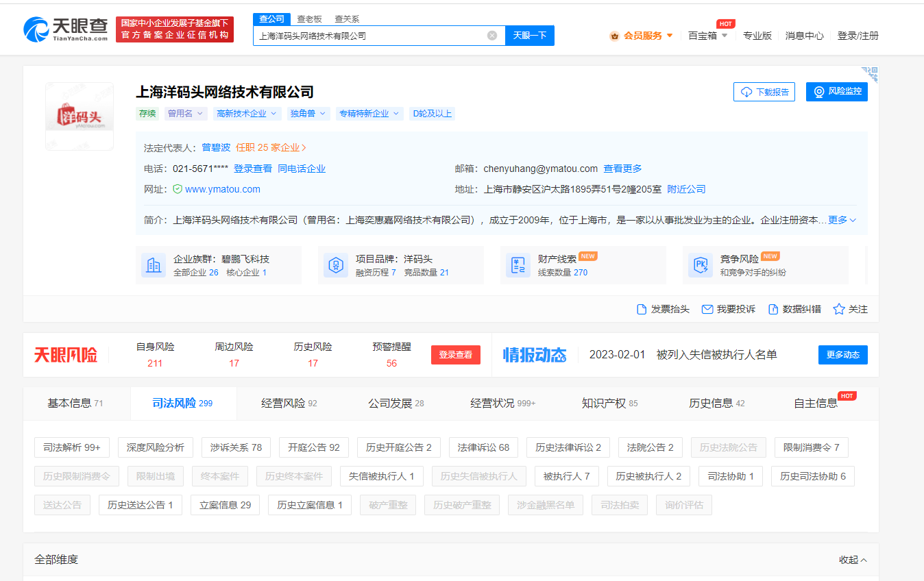Click the 关注 star icon

(838, 309)
